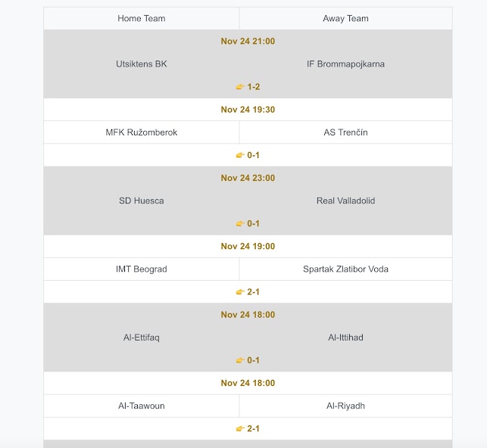Select the IF Brommapojkarna team name
487x448 pixels.
345,64
